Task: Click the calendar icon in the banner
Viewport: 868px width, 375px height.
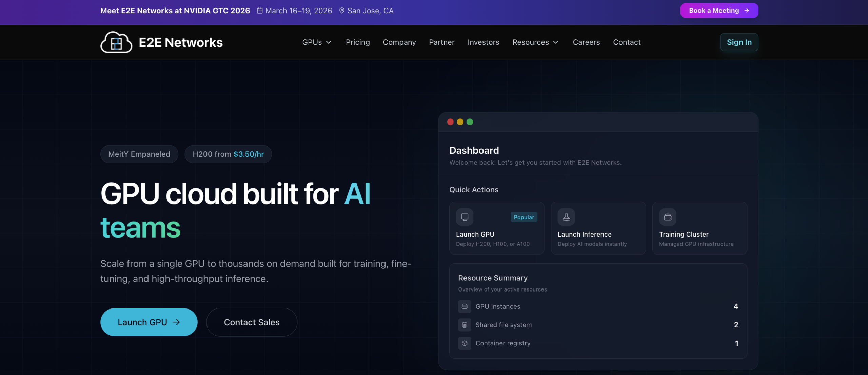Action: point(260,11)
